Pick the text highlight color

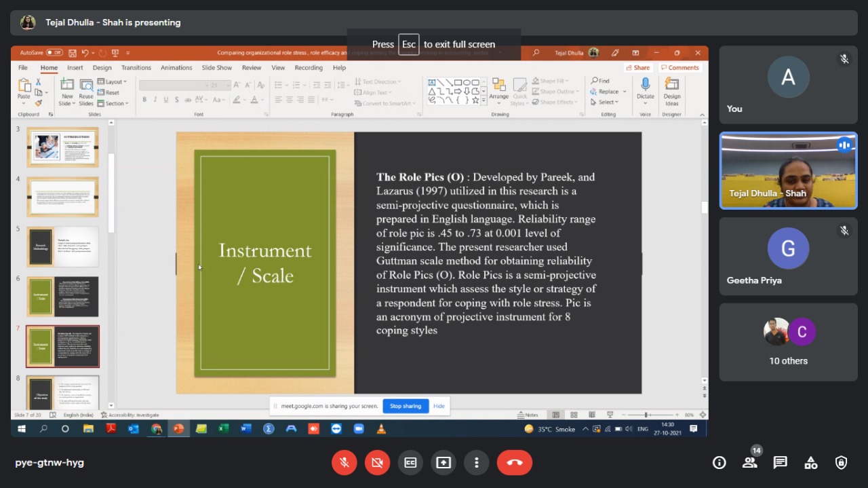click(237, 100)
